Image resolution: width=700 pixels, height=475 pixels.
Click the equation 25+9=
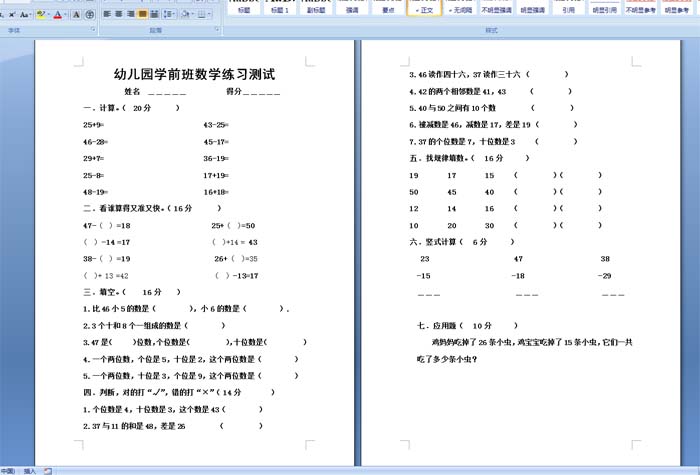click(x=94, y=125)
